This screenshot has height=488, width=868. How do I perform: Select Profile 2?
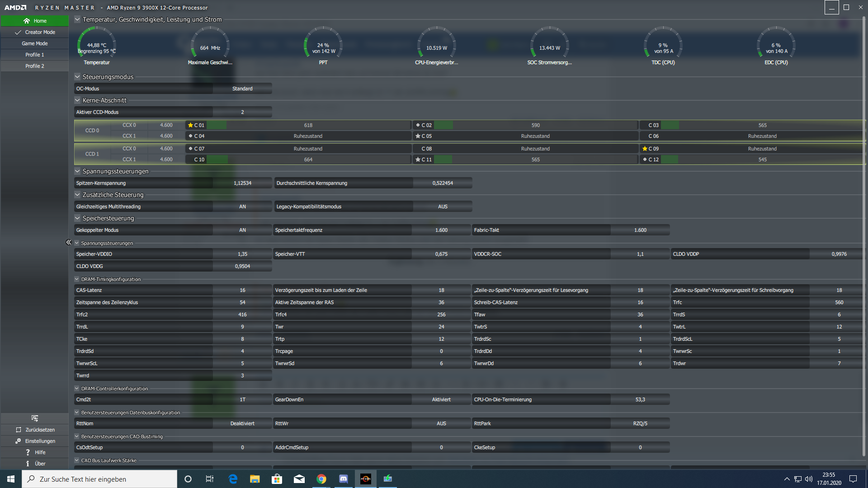tap(35, 66)
